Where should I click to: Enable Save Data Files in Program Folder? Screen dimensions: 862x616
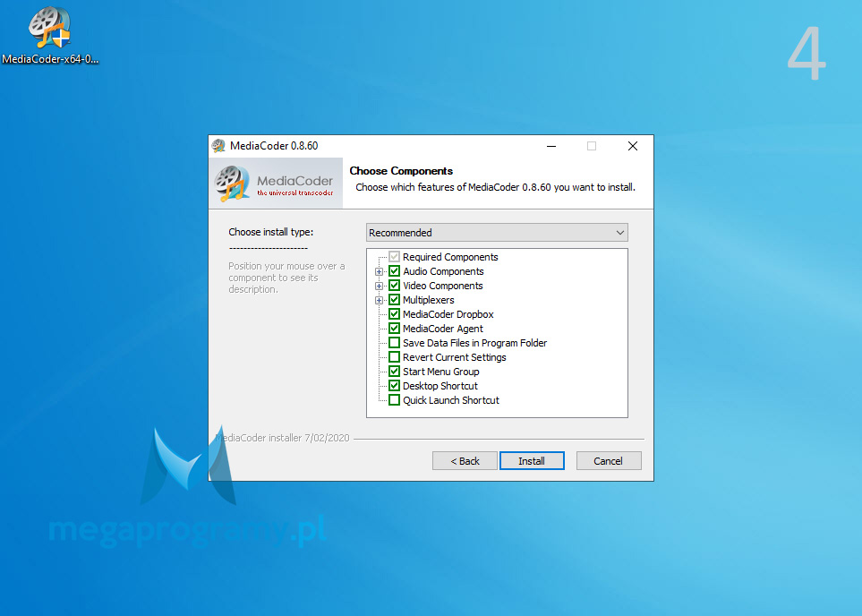[394, 343]
